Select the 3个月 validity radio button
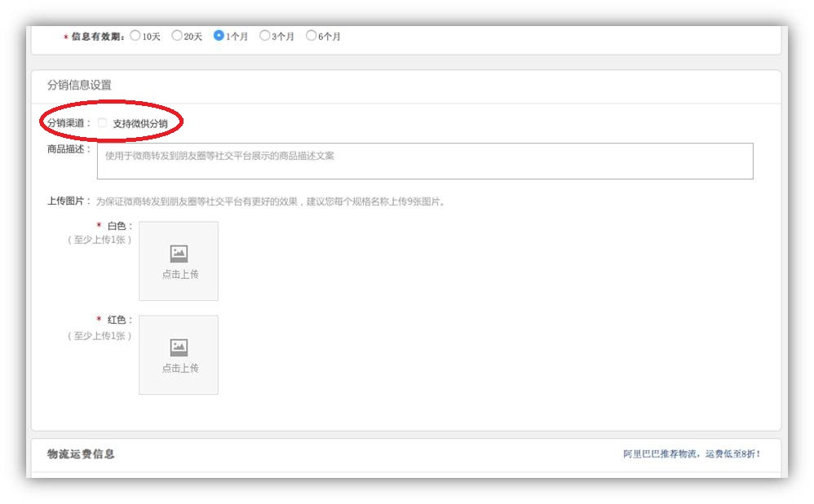 (264, 35)
